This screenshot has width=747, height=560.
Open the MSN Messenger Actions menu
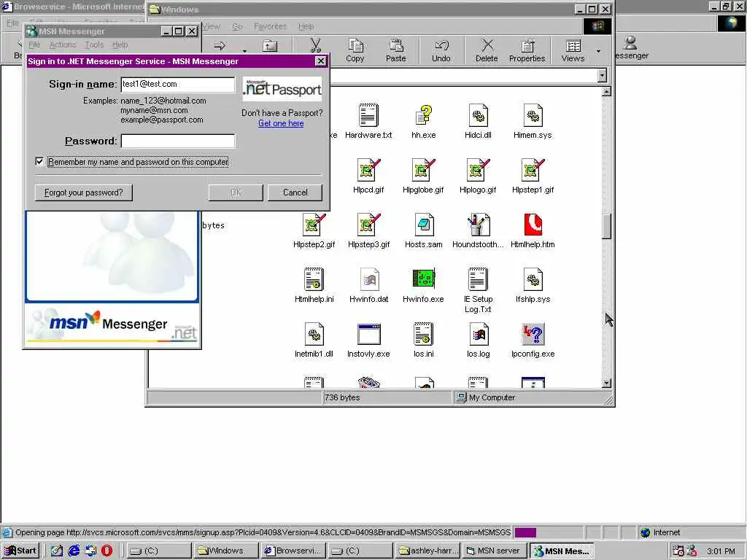coord(63,44)
